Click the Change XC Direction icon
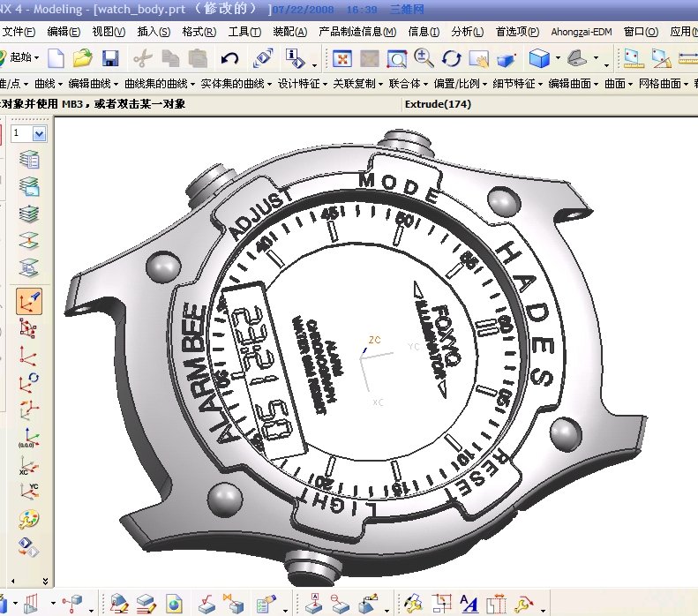 pyautogui.click(x=29, y=466)
